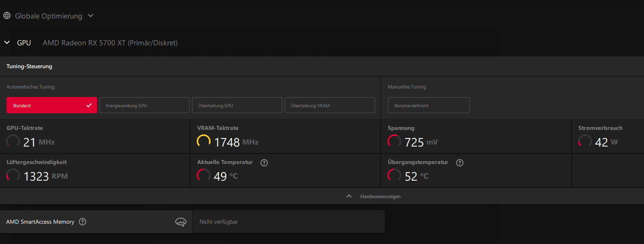Click the Manuelles Tuning label
This screenshot has height=244, width=644.
[x=407, y=87]
